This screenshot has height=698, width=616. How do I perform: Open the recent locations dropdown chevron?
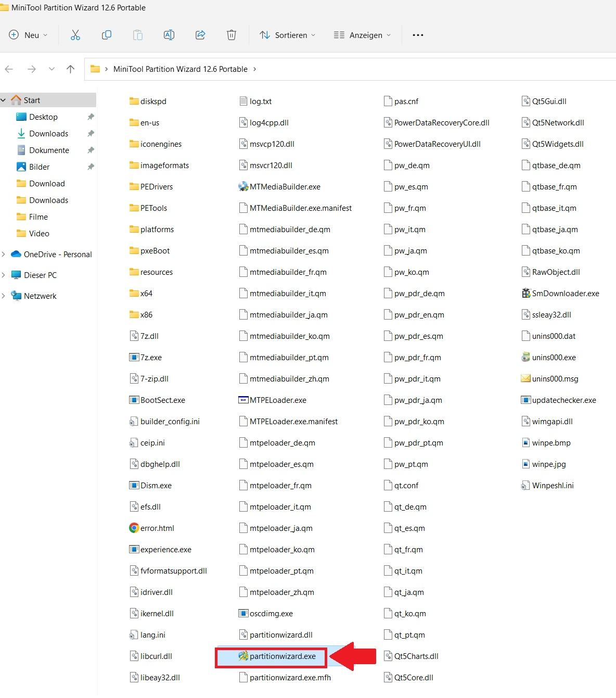point(52,69)
